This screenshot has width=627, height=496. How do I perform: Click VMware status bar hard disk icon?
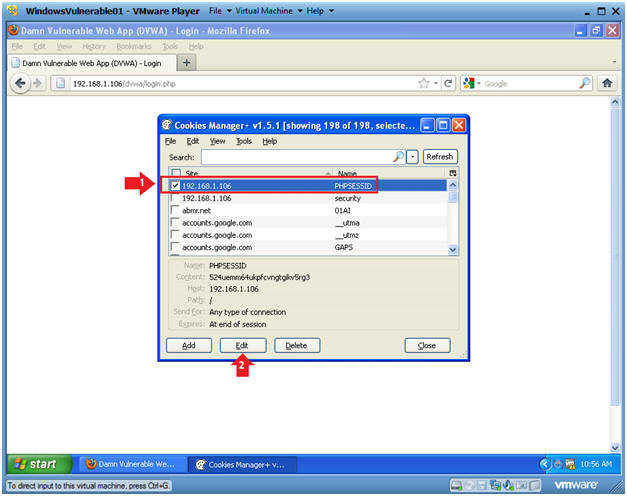coord(456,485)
